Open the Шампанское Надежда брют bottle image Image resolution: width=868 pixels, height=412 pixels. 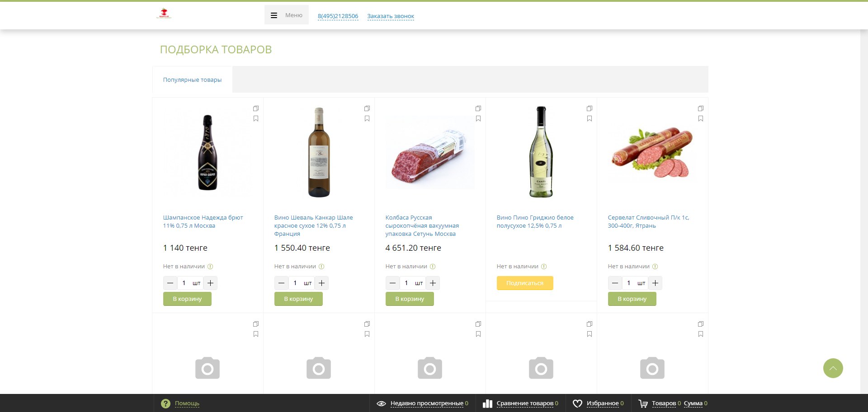coord(208,152)
